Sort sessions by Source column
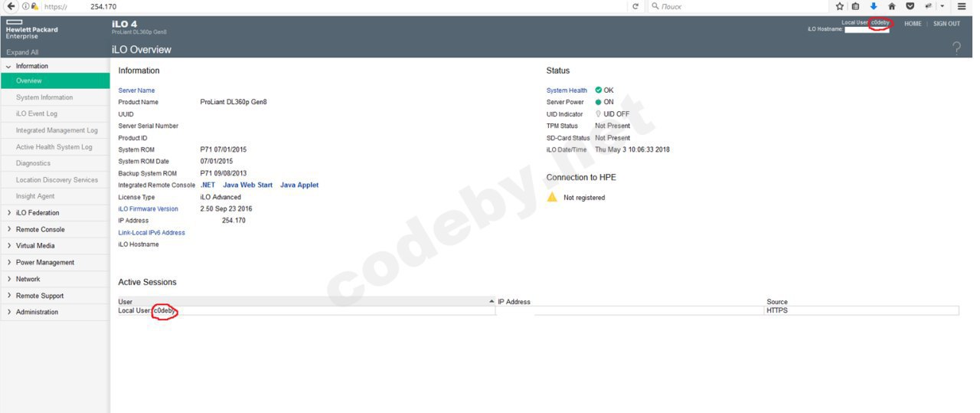 862,302
